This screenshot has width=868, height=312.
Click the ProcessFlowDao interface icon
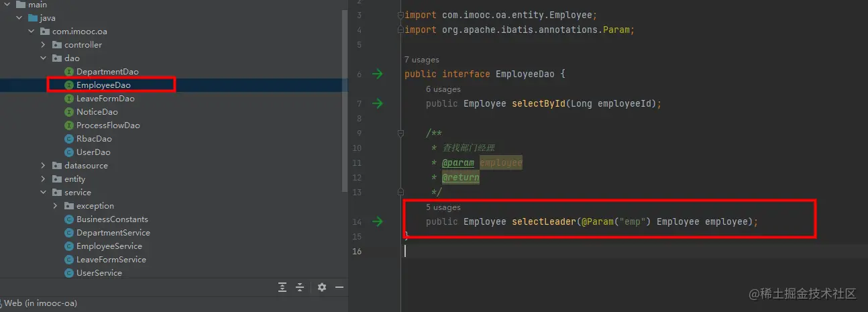(68, 125)
